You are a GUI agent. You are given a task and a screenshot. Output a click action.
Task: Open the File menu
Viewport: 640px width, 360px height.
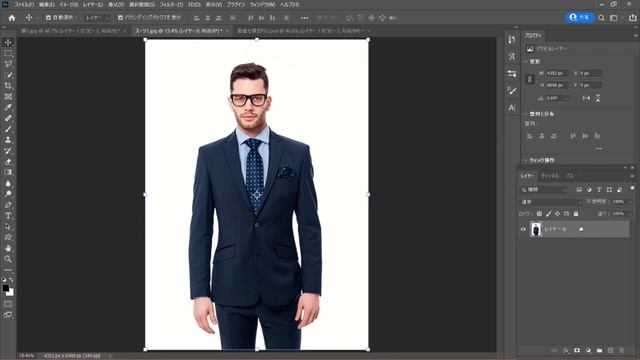24,4
